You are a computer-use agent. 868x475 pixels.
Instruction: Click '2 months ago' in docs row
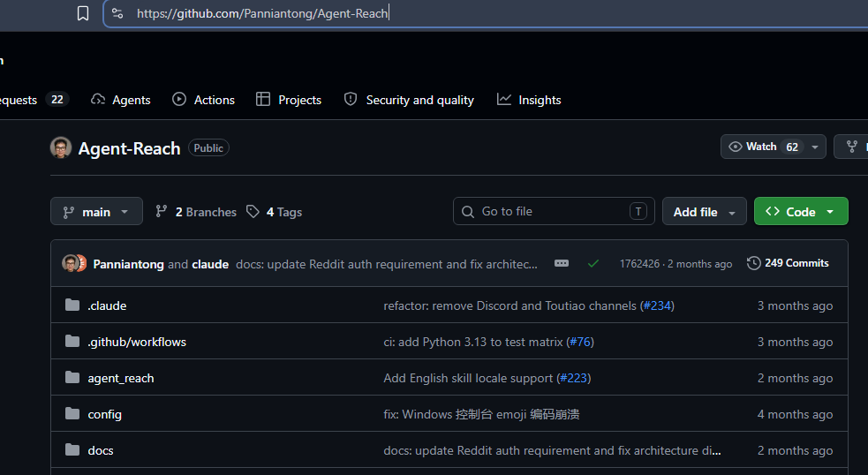[x=795, y=450]
